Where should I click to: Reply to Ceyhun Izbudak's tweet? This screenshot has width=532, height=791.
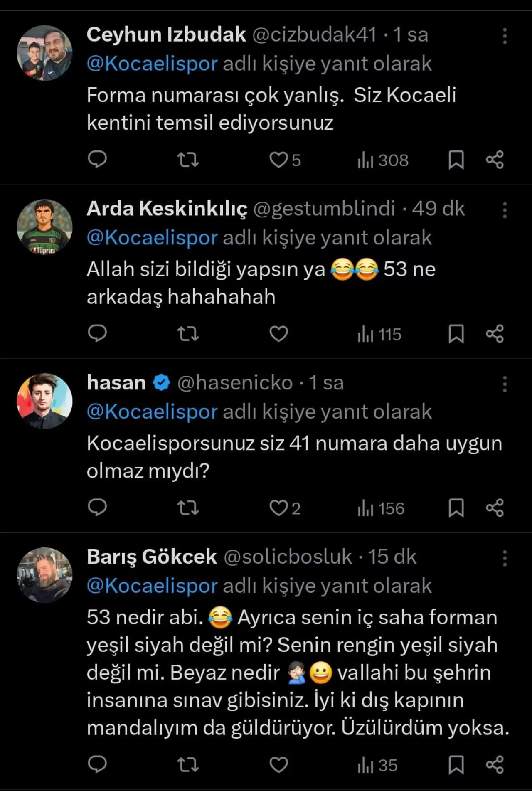click(x=97, y=160)
